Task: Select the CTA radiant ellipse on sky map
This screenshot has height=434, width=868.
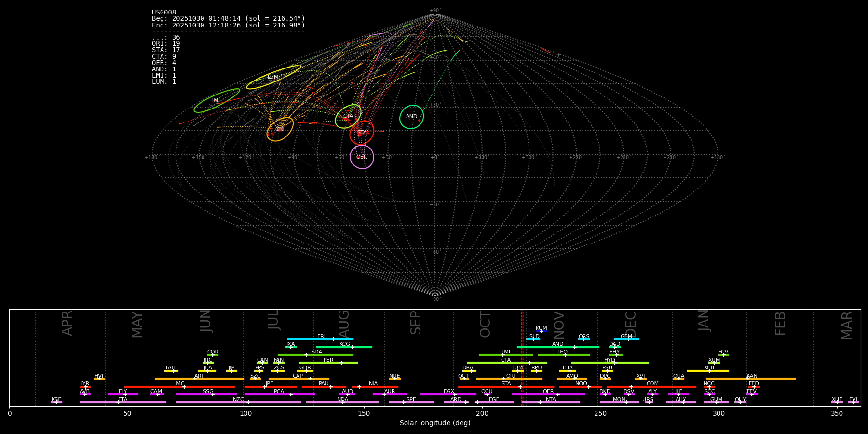Action: [x=348, y=116]
